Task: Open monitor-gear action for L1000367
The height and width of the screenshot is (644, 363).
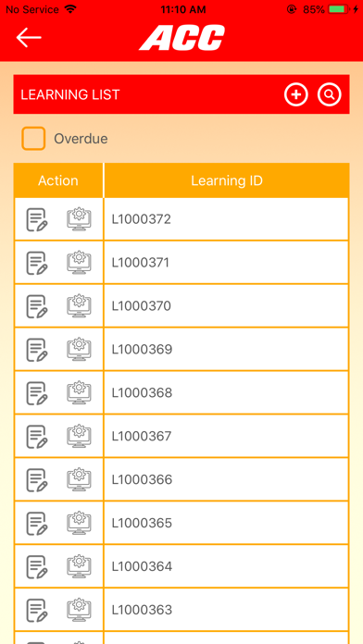Action: (79, 436)
